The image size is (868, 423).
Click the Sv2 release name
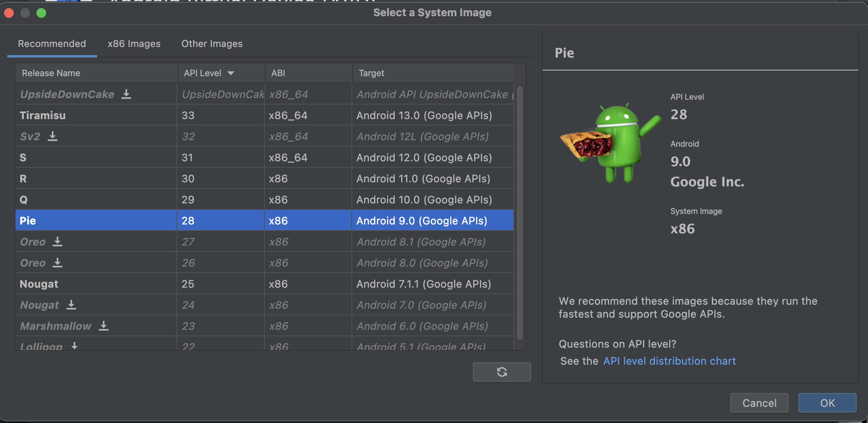30,137
